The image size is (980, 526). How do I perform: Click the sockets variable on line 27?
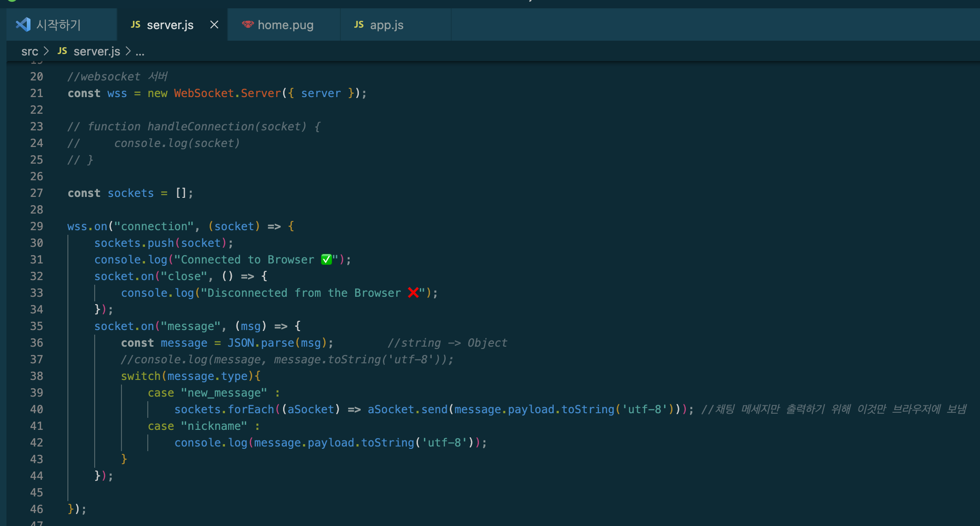pos(130,193)
